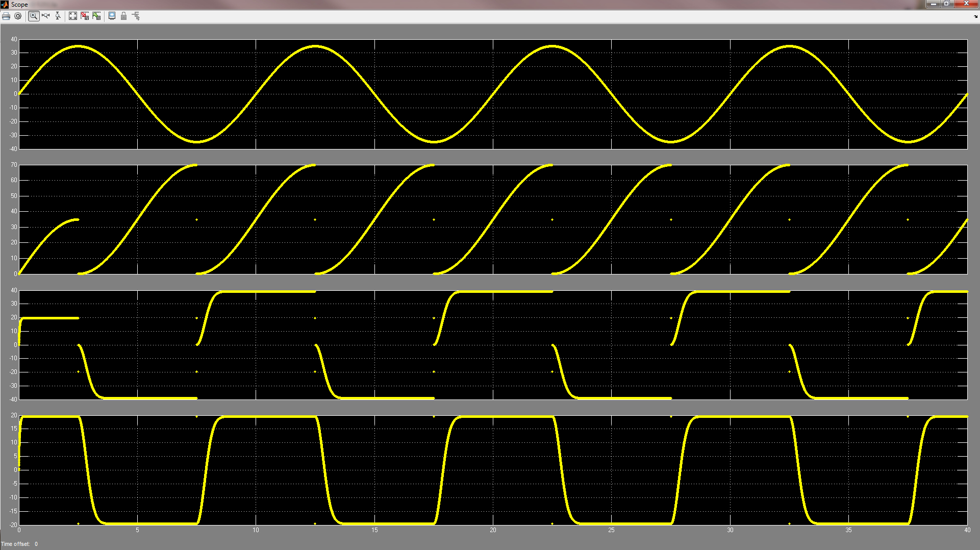Screen dimensions: 980x550
Task: Minimize the Scope window
Action: pos(933,4)
